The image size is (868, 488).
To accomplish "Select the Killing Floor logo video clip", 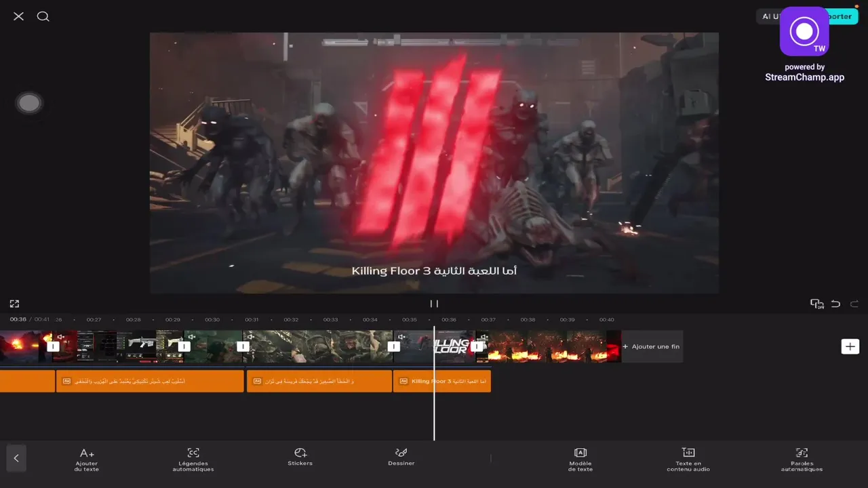I will (435, 346).
